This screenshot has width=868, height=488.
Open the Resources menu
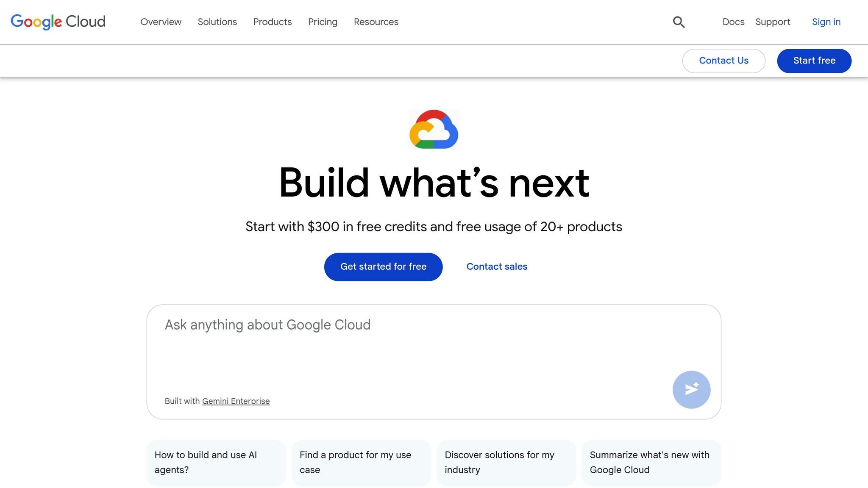[x=376, y=22]
